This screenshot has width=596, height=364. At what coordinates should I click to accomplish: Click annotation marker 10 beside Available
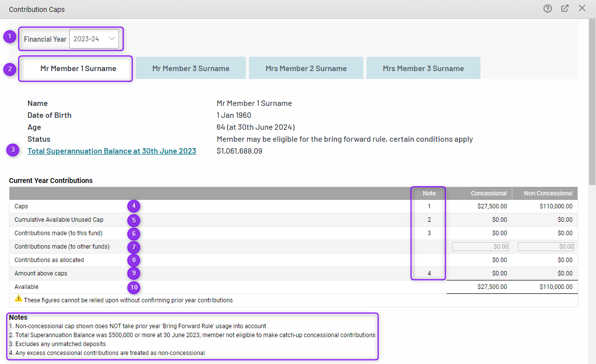[133, 287]
